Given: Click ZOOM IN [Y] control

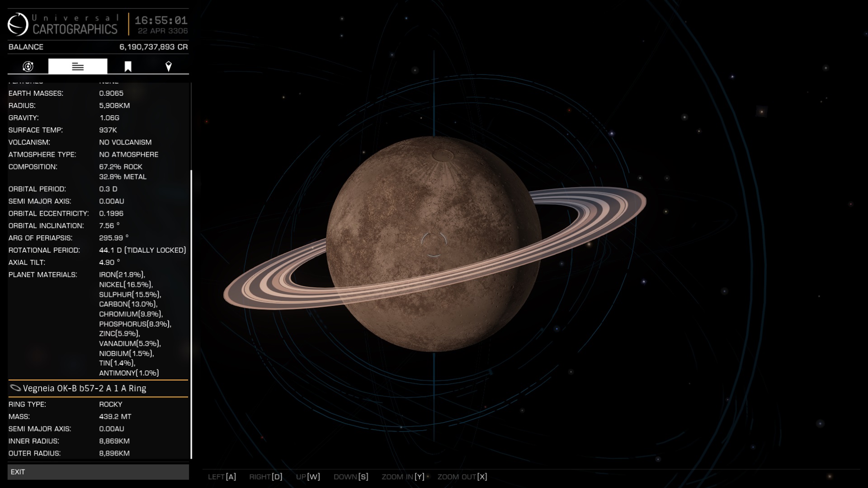Looking at the screenshot, I should point(403,477).
